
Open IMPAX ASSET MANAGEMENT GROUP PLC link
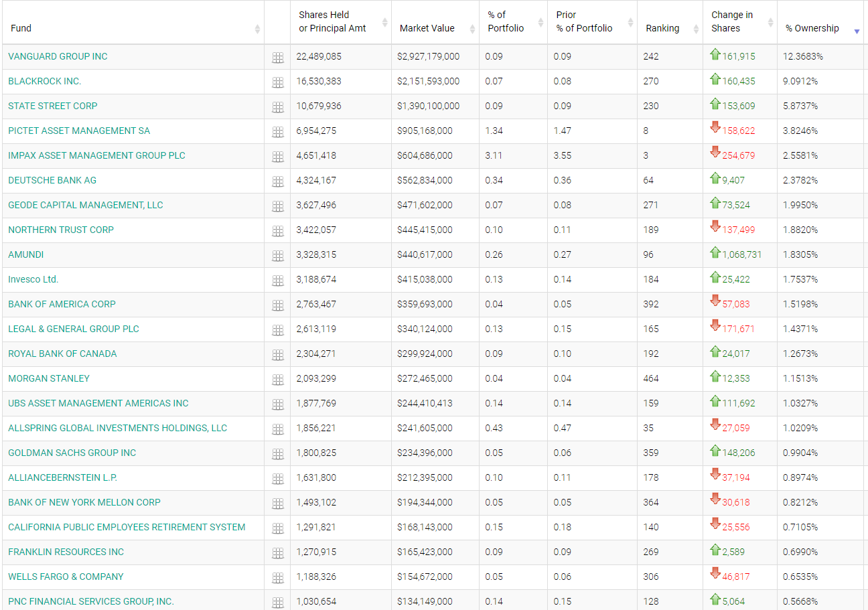pos(96,155)
